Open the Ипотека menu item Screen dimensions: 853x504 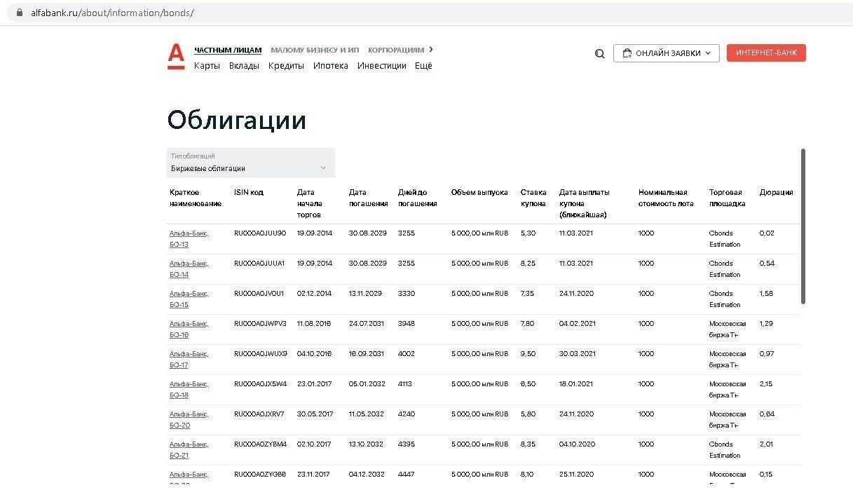click(x=331, y=66)
